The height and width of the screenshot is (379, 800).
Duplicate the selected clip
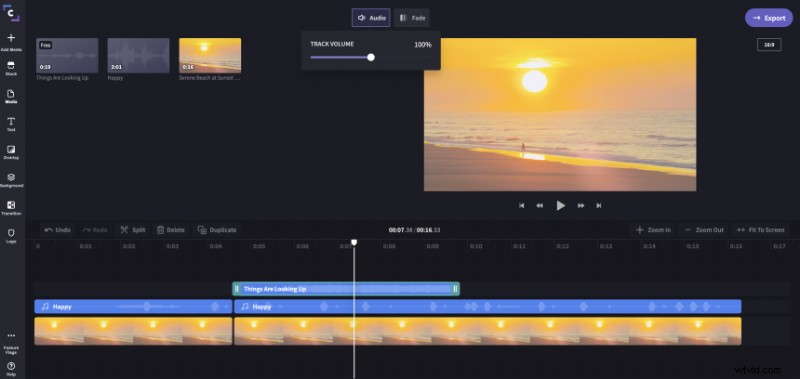point(217,230)
